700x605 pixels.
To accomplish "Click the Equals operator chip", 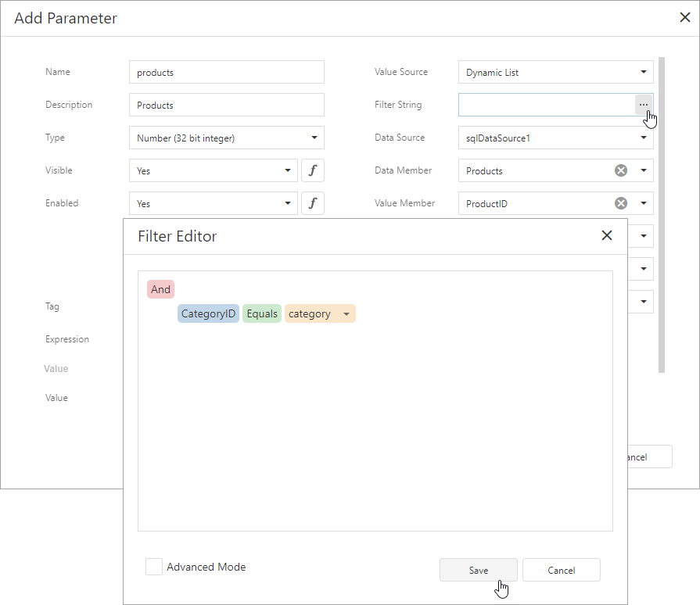I will coord(261,313).
